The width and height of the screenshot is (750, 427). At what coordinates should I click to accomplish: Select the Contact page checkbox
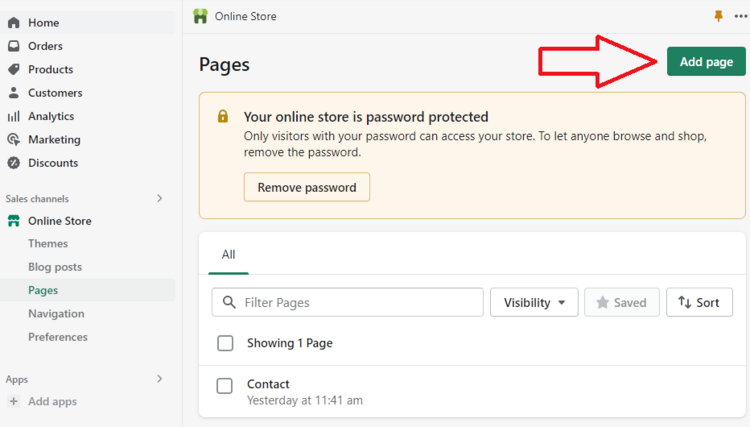point(225,385)
